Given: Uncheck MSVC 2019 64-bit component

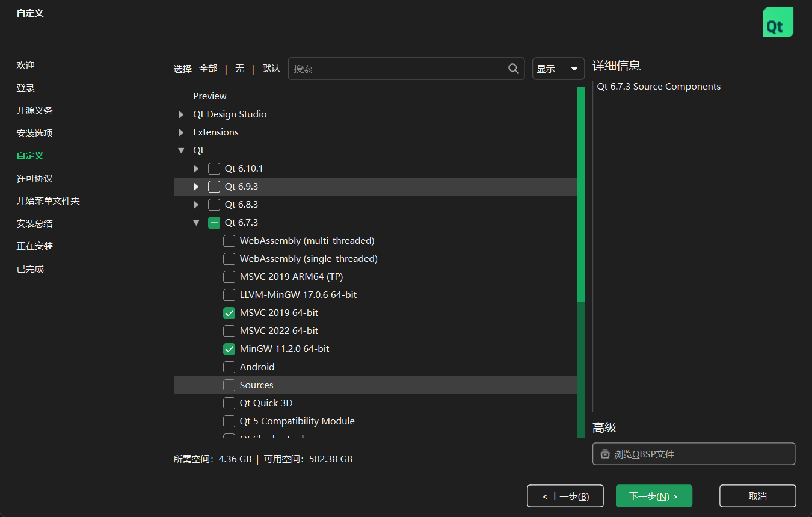Looking at the screenshot, I should (229, 313).
